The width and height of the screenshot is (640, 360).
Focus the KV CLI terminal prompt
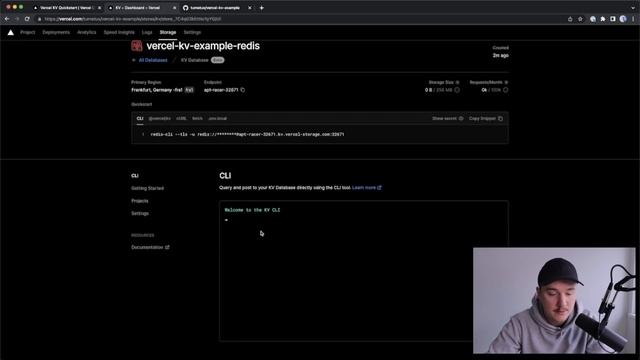click(x=227, y=220)
